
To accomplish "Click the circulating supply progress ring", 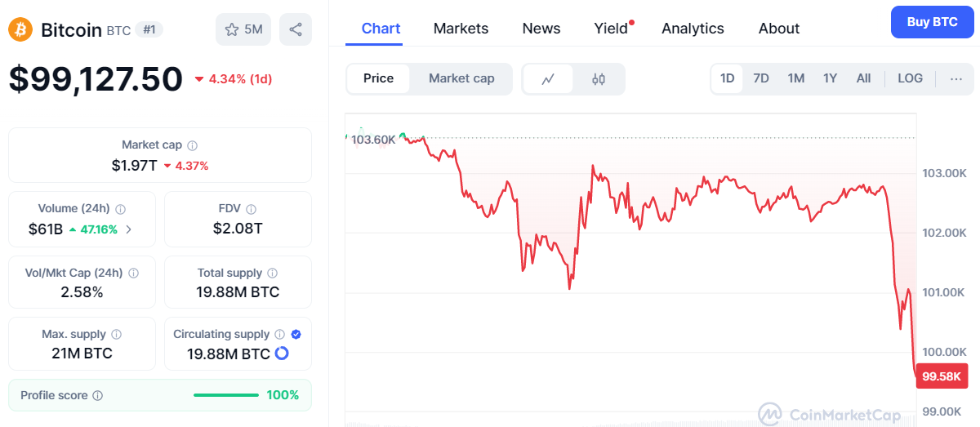I will click(282, 354).
